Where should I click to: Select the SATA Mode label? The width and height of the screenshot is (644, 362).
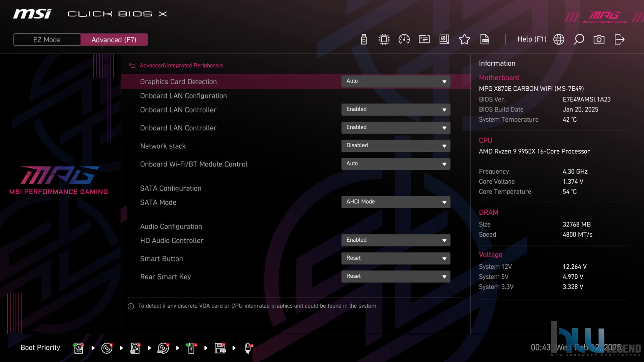click(158, 202)
